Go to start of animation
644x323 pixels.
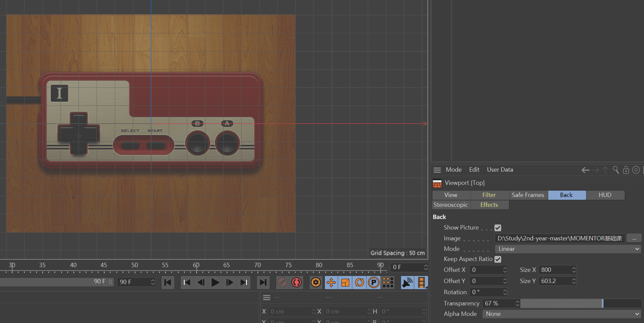point(168,282)
